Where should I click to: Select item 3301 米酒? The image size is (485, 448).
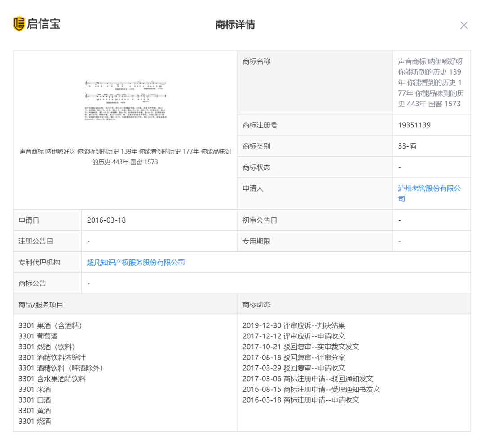point(35,389)
